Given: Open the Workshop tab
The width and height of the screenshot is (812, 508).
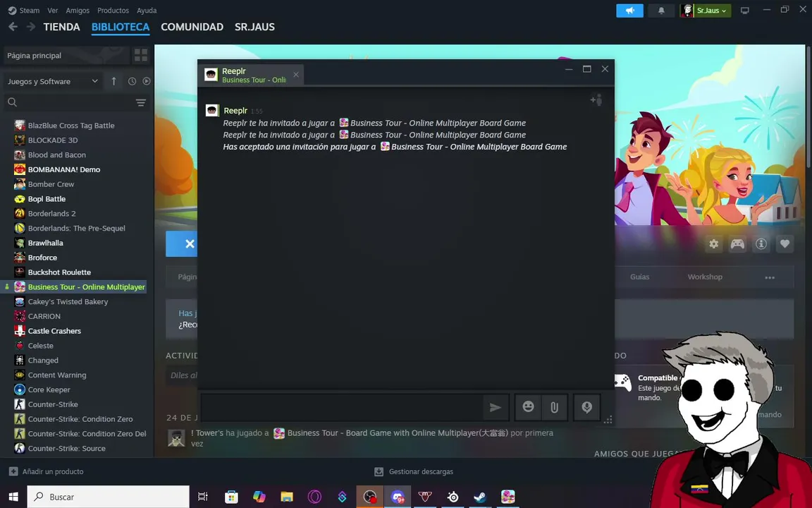Looking at the screenshot, I should pyautogui.click(x=705, y=277).
